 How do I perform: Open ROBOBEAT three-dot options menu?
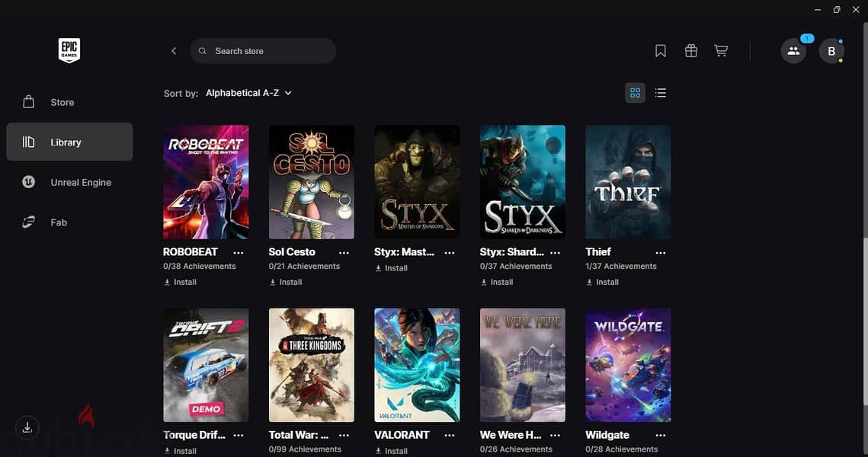[x=239, y=252]
